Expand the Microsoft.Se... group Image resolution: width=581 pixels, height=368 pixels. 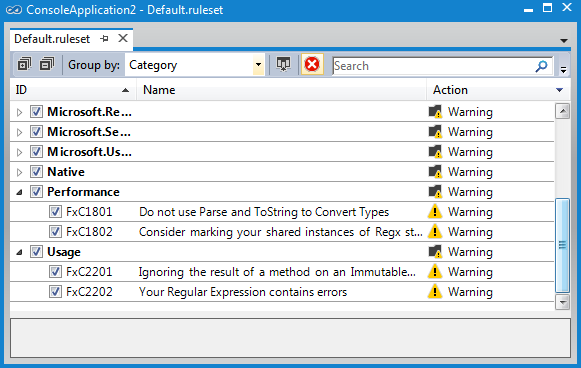(x=19, y=132)
